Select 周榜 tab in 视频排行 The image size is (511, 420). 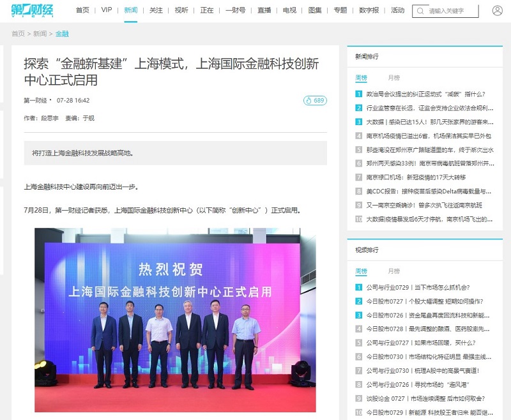[361, 271]
